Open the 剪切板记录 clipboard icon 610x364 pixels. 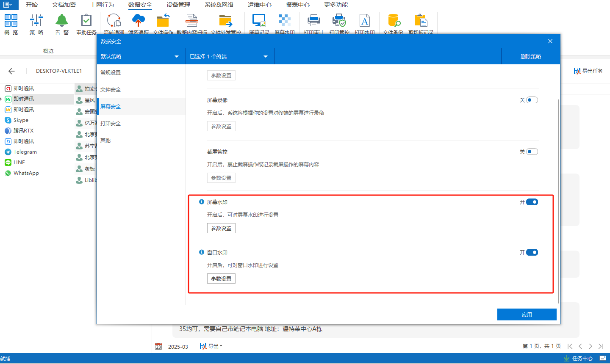[x=421, y=21]
